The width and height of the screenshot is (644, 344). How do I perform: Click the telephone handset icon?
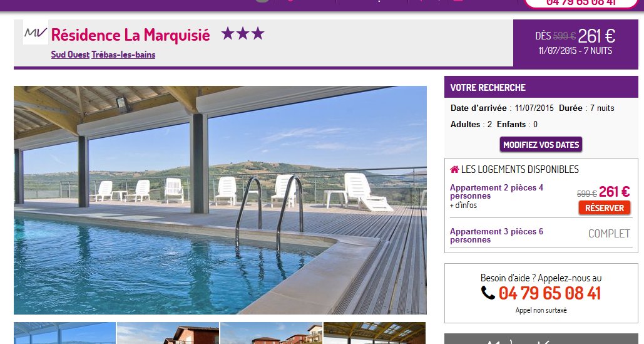point(488,293)
